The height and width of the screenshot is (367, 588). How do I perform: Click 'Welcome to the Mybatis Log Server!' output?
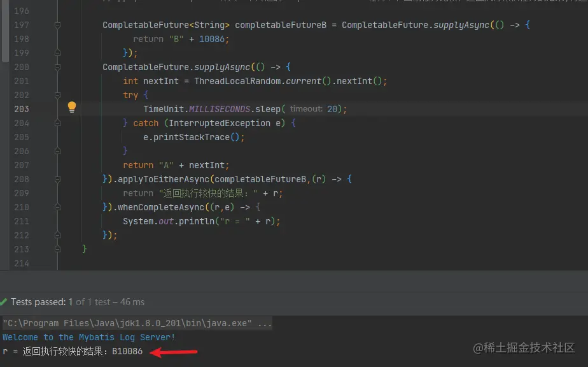89,337
